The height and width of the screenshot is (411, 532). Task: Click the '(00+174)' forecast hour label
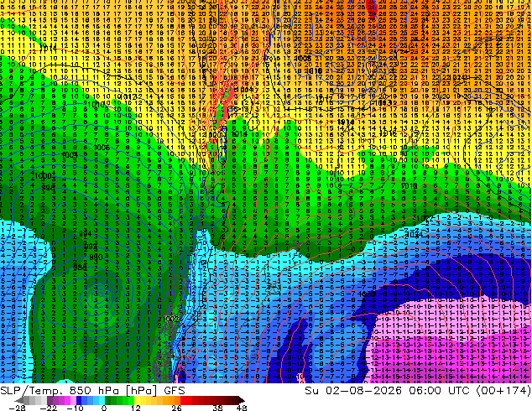pos(503,391)
